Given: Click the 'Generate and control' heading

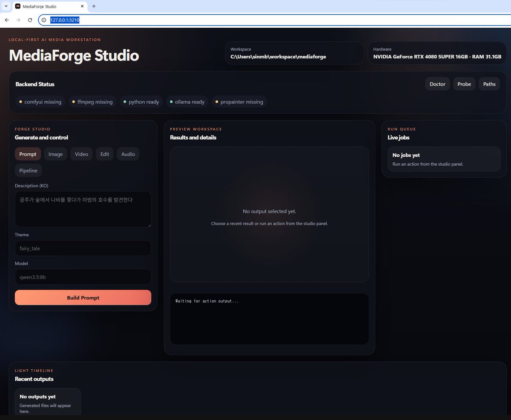Looking at the screenshot, I should click(41, 137).
